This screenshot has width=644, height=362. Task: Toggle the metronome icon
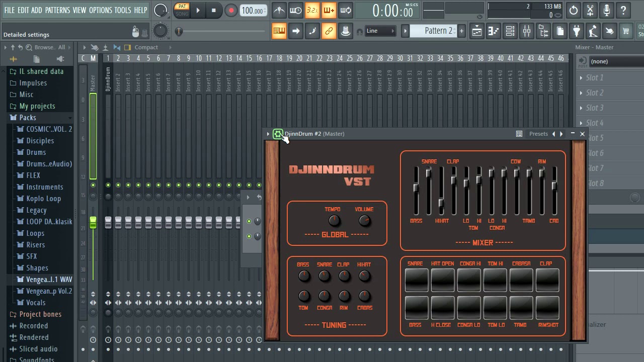[x=279, y=10]
